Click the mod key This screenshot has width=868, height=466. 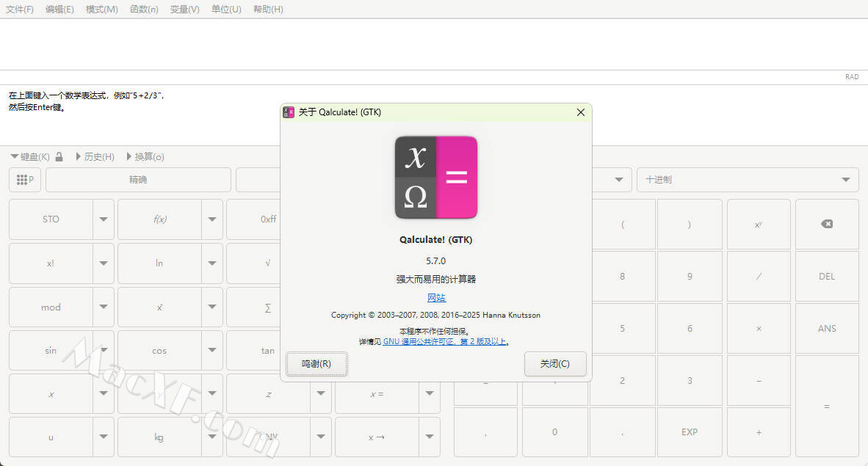(51, 307)
